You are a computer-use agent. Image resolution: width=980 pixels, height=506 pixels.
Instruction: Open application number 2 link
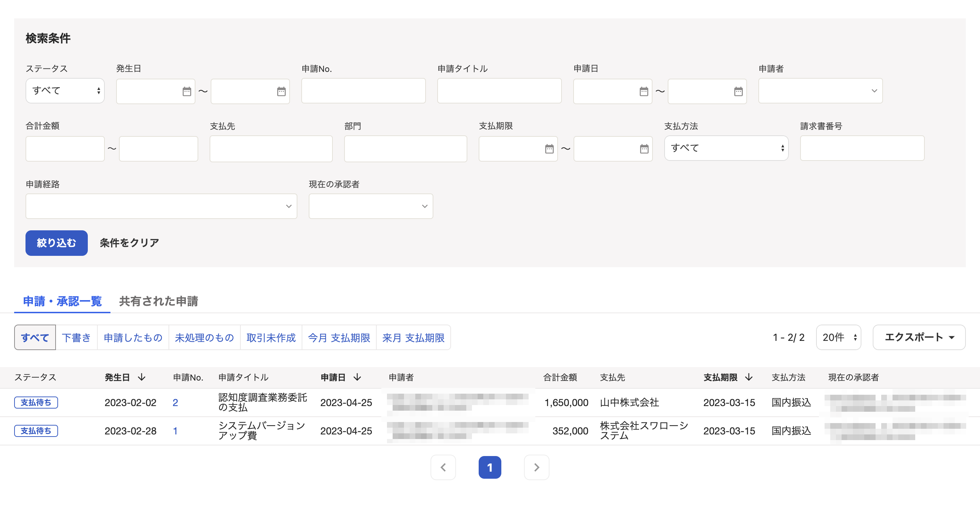tap(175, 403)
